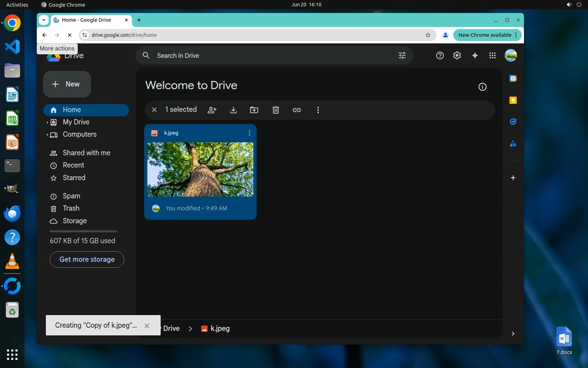Open Drive settings gear

coord(457,55)
